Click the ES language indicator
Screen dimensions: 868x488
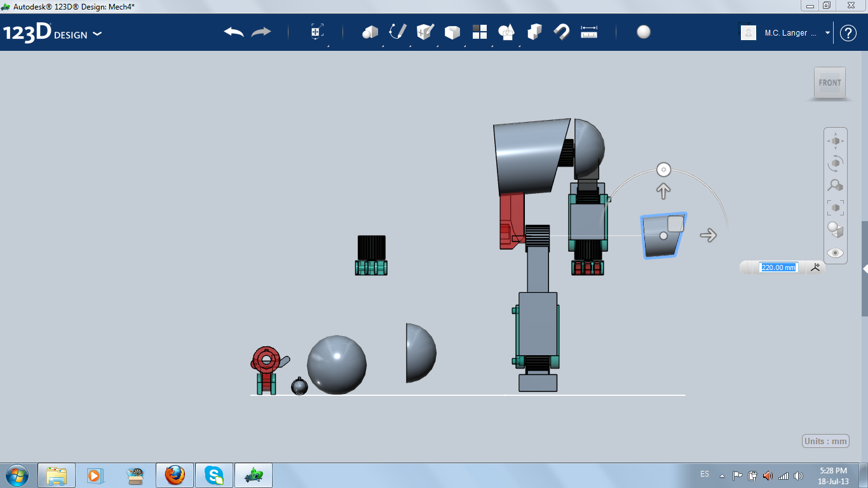click(x=705, y=474)
